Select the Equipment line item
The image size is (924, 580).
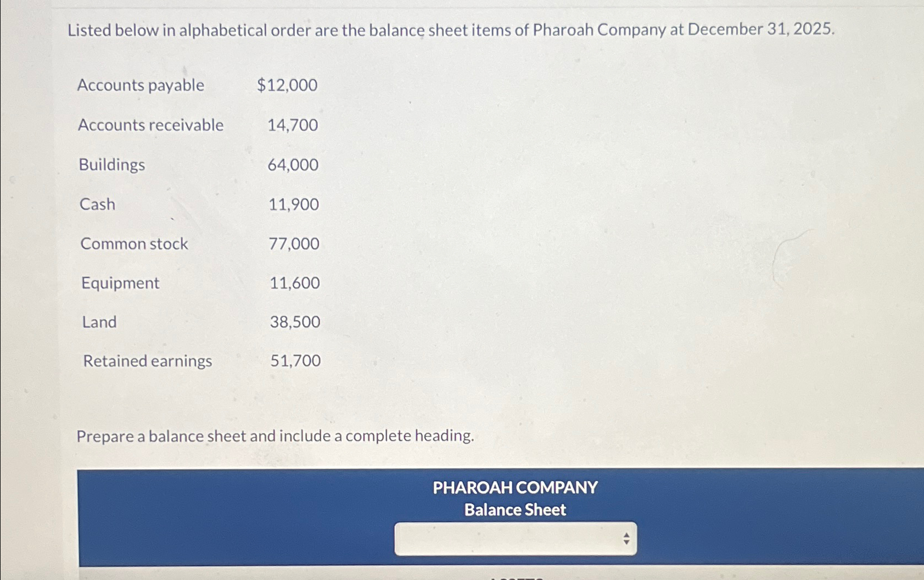pos(120,283)
